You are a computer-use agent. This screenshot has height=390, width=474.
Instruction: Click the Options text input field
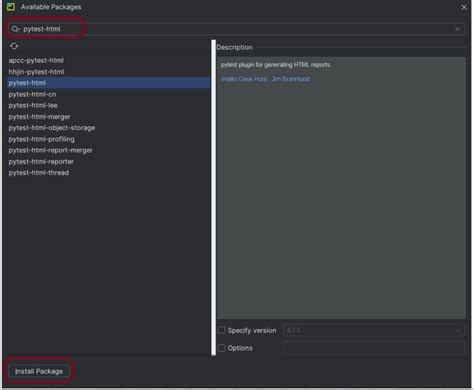coord(373,348)
